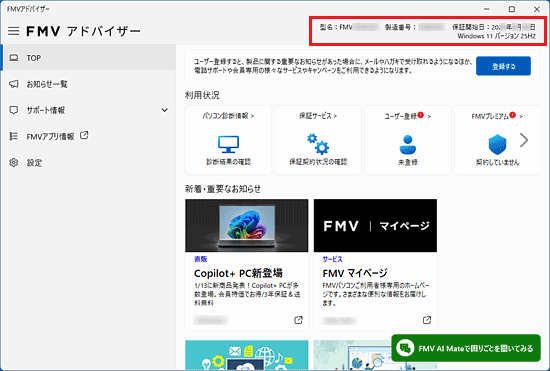Click the speech bubble icon for サポート情報
The height and width of the screenshot is (371, 550).
click(x=14, y=110)
